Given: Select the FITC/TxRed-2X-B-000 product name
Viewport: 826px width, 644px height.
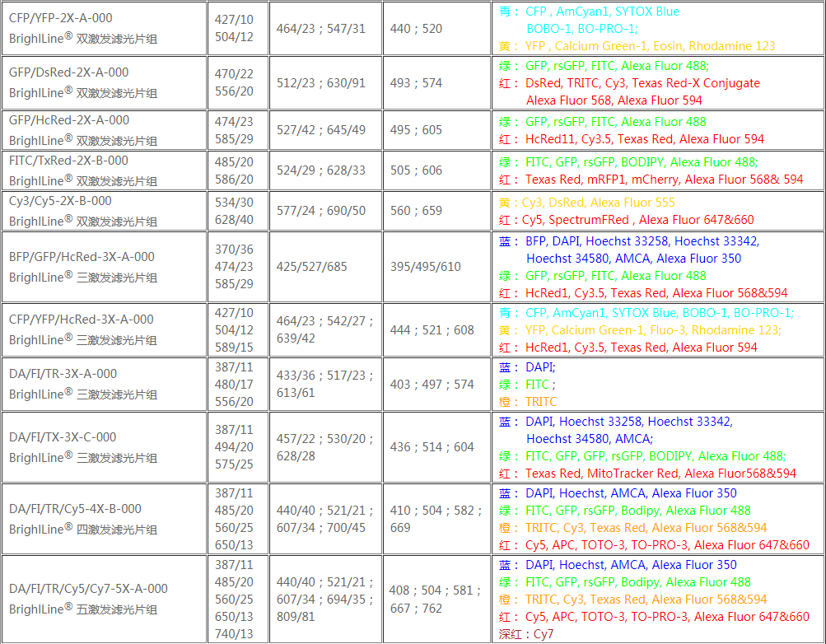Looking at the screenshot, I should coord(68,161).
